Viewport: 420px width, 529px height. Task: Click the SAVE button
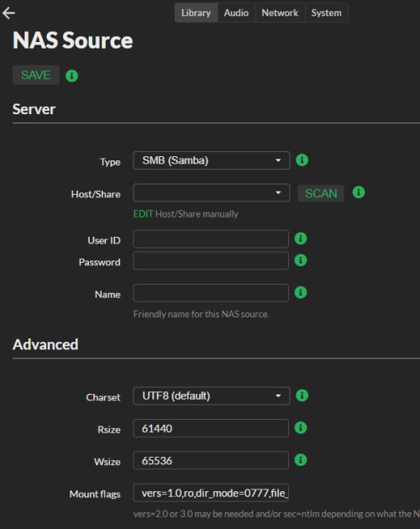click(x=36, y=75)
